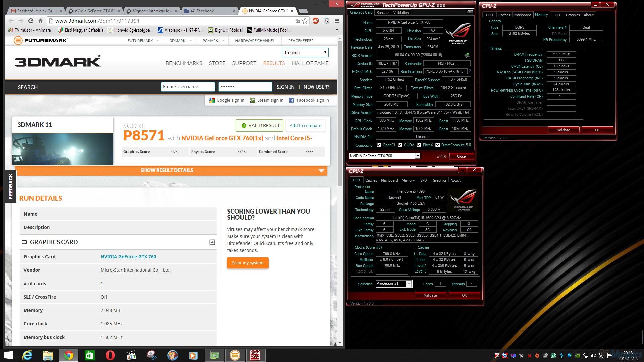Open the NVIDIA GeForce GTX 760 card selector
The height and width of the screenshot is (362, 644).
[x=384, y=156]
